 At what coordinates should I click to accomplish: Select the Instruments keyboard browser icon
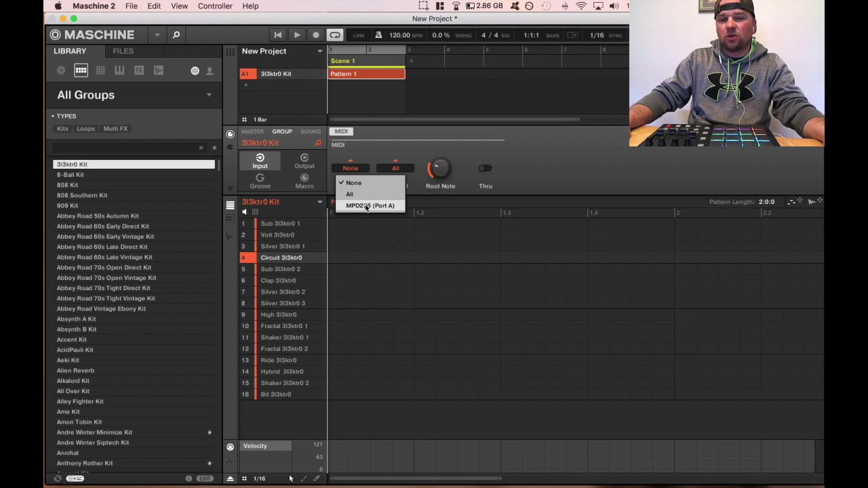pyautogui.click(x=119, y=70)
